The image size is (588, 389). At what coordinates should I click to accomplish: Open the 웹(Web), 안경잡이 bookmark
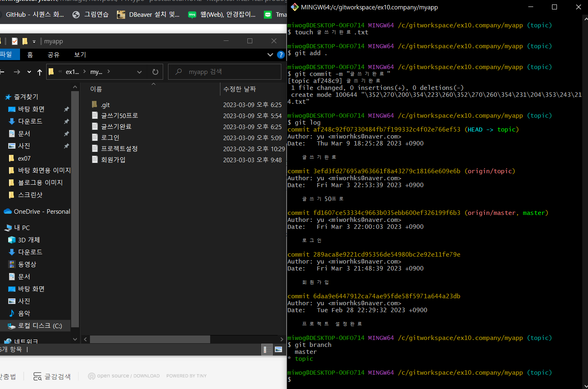click(222, 14)
